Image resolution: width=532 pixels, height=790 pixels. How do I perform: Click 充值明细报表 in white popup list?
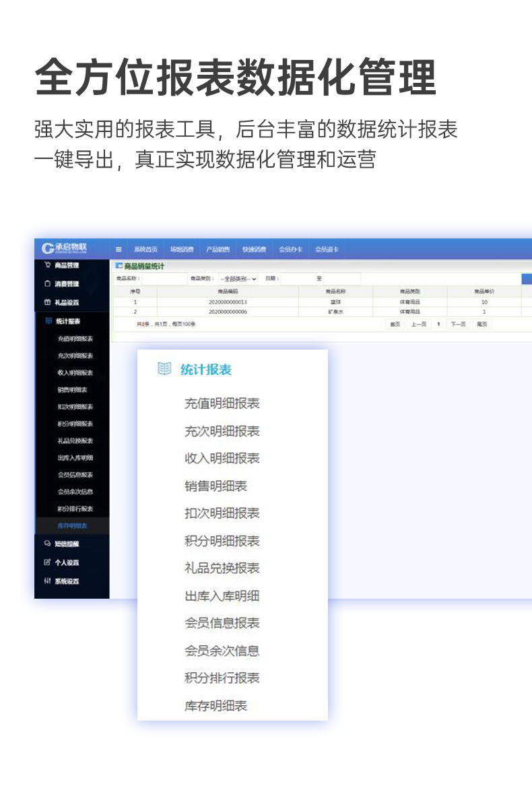[222, 403]
